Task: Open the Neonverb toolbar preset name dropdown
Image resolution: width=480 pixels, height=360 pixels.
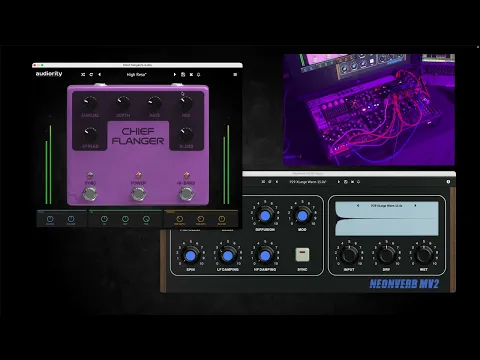Action: tap(308, 182)
